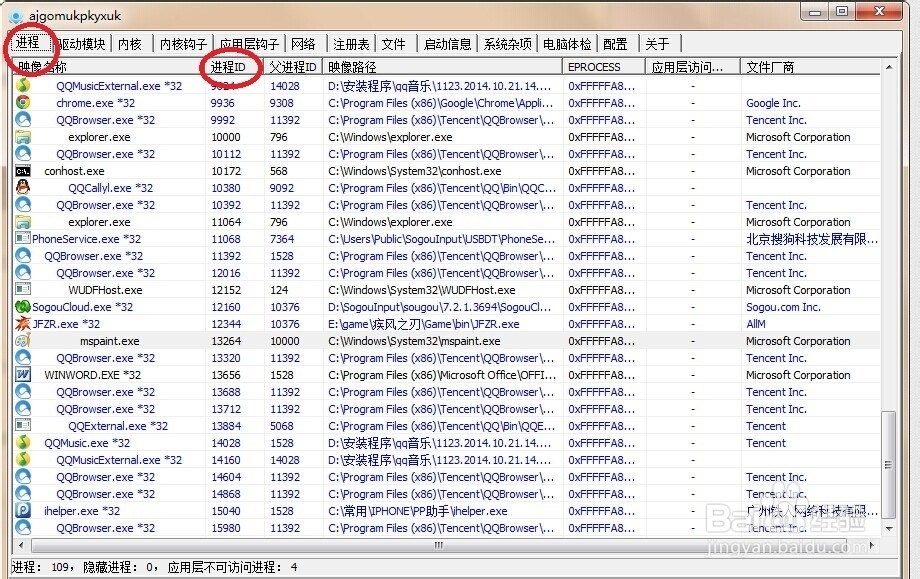
Task: Switch to the 应用层钩子 tab
Action: (x=249, y=44)
